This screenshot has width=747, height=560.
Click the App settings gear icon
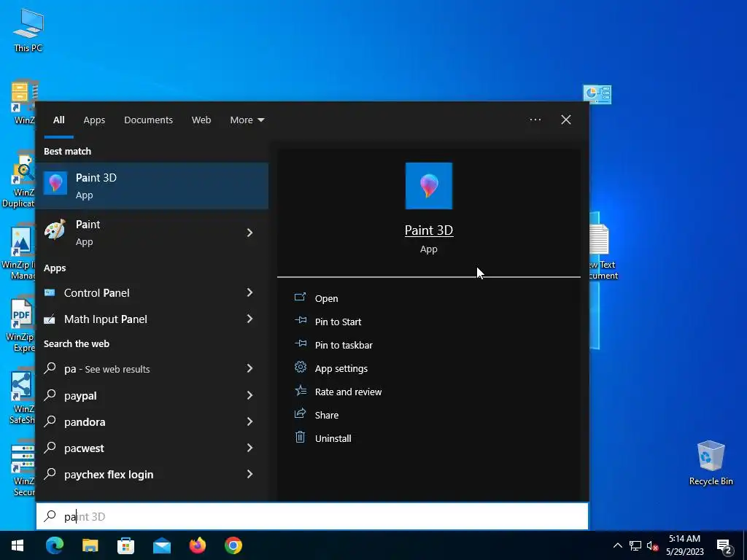coord(300,367)
